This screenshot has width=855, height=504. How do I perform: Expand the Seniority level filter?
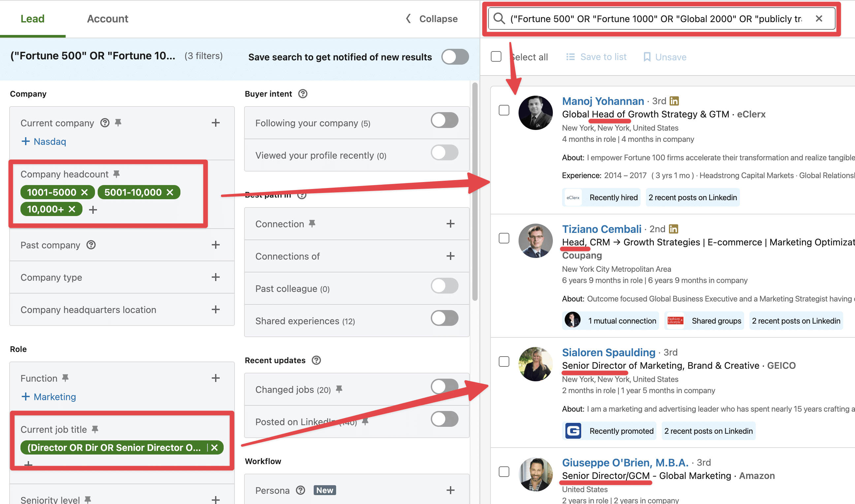(x=215, y=499)
